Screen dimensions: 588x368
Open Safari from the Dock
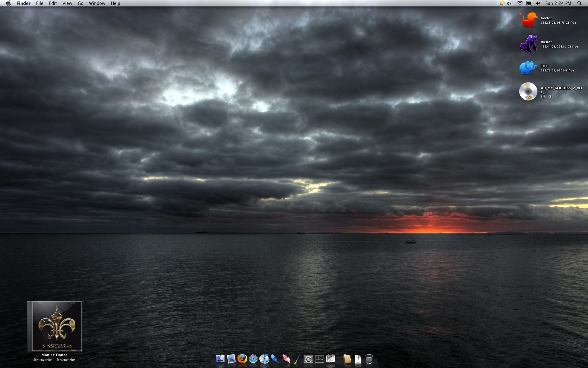[x=254, y=359]
